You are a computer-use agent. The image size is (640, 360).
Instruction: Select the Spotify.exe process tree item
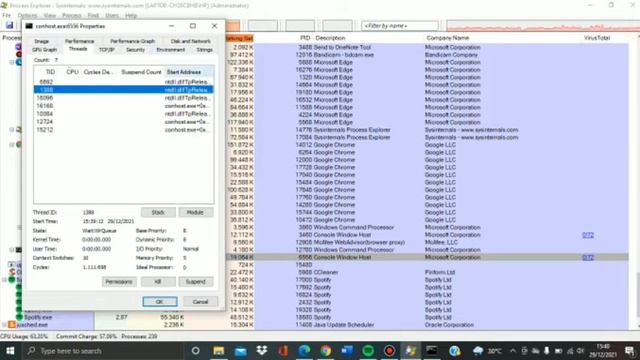38,317
